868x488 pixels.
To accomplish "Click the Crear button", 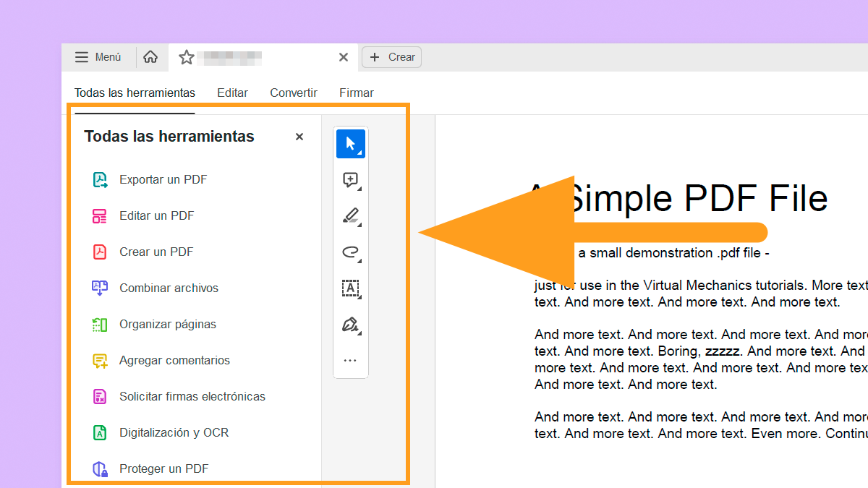I will coord(391,56).
